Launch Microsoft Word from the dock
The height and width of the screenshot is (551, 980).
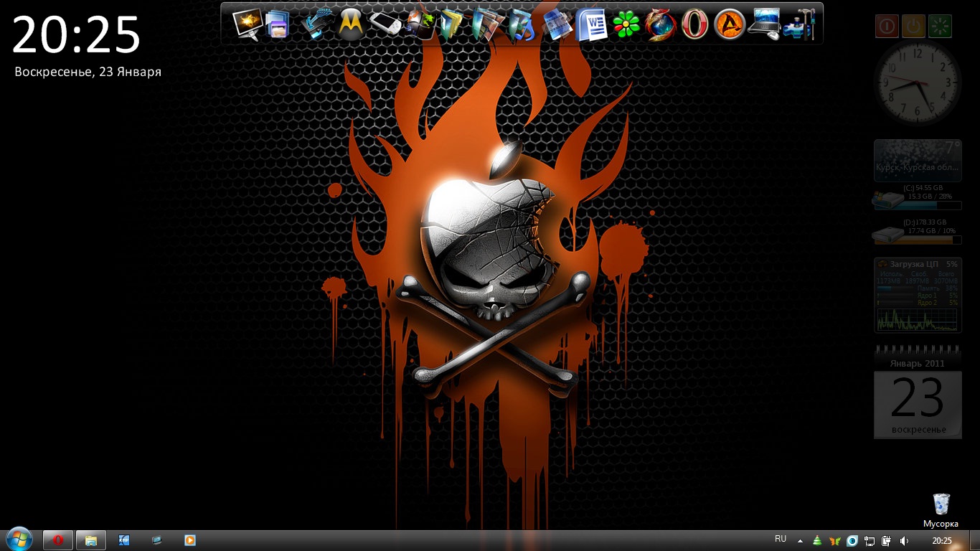point(592,24)
